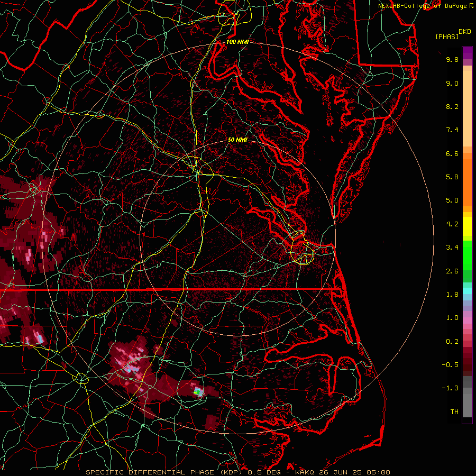Click the [PHAS] units label

coord(447,36)
